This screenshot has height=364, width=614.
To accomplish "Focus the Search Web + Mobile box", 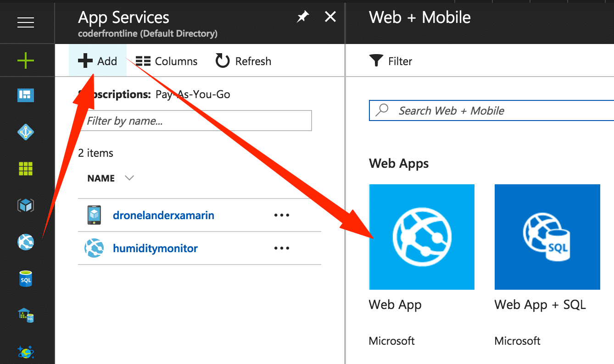I will (491, 110).
